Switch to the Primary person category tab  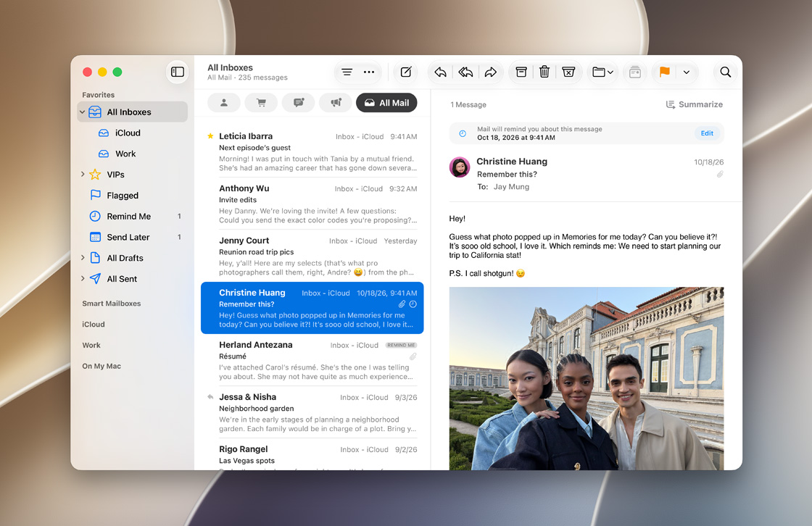[x=224, y=102]
